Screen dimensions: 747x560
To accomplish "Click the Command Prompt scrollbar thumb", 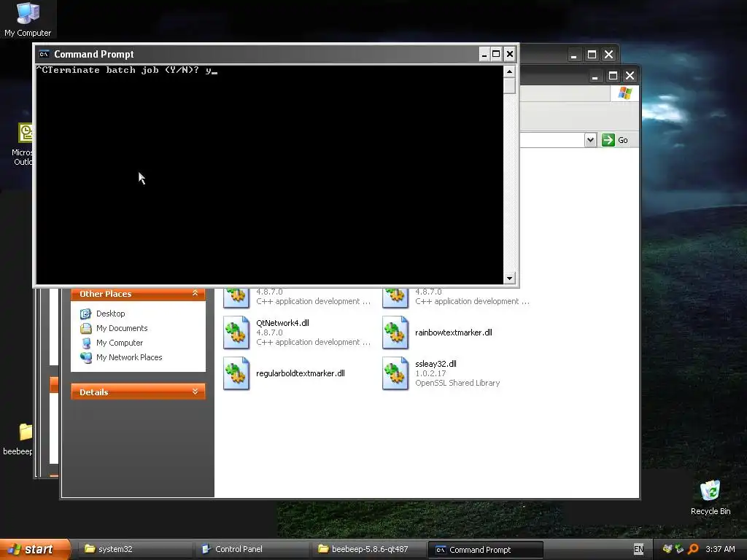I will point(509,86).
